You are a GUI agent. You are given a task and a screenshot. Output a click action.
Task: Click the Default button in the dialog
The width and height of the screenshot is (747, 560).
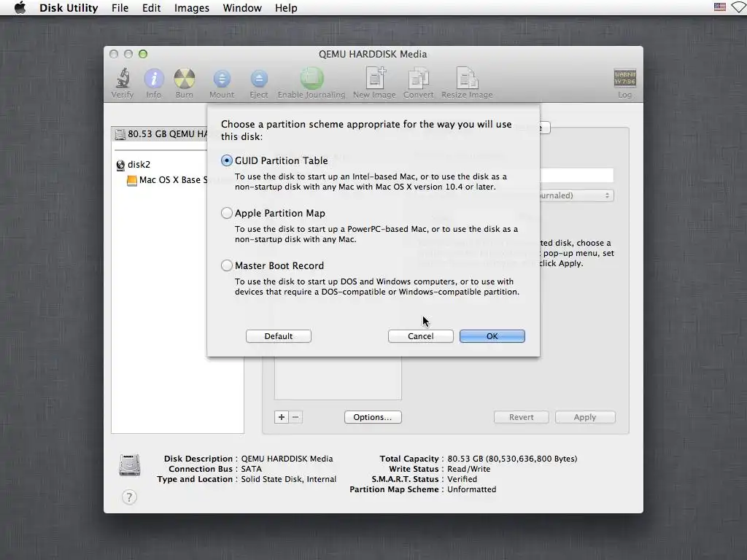tap(279, 336)
